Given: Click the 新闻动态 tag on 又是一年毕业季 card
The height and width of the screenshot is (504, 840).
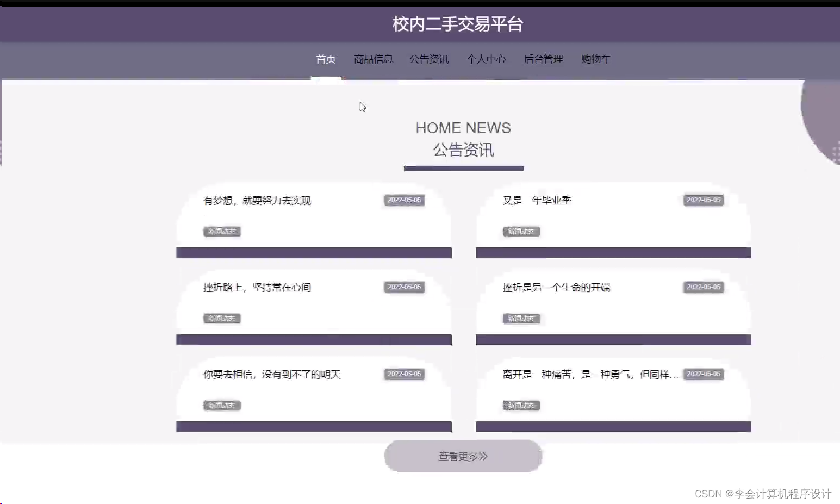Looking at the screenshot, I should pyautogui.click(x=520, y=231).
